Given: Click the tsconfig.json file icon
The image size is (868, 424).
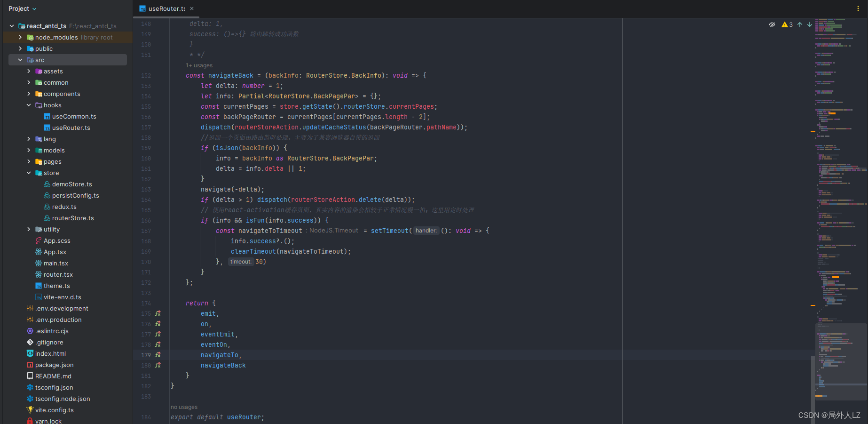Looking at the screenshot, I should [30, 387].
